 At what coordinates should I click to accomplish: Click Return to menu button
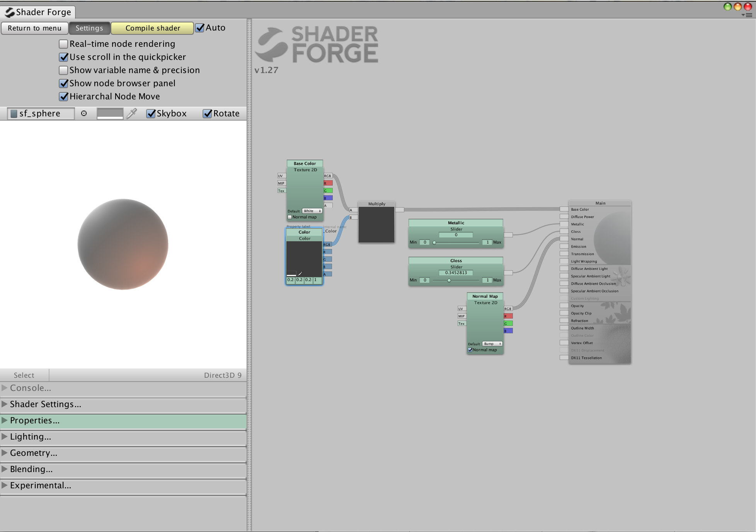pos(34,28)
